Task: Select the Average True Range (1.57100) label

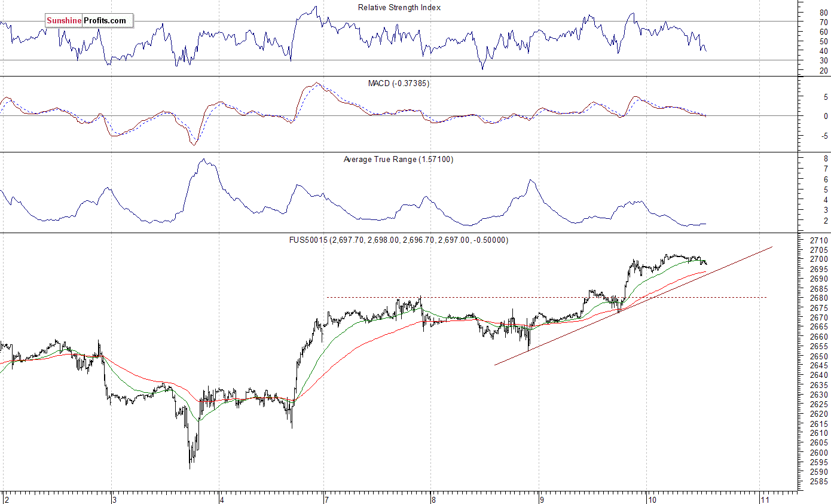Action: (398, 159)
